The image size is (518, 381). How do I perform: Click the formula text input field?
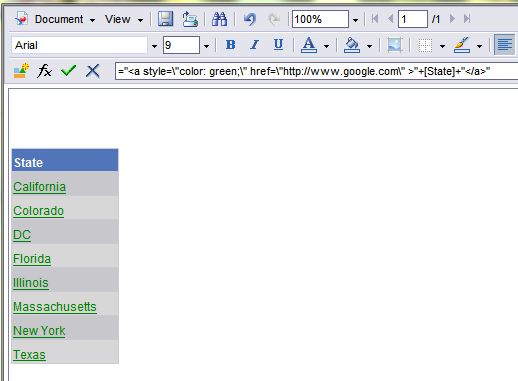click(x=316, y=71)
